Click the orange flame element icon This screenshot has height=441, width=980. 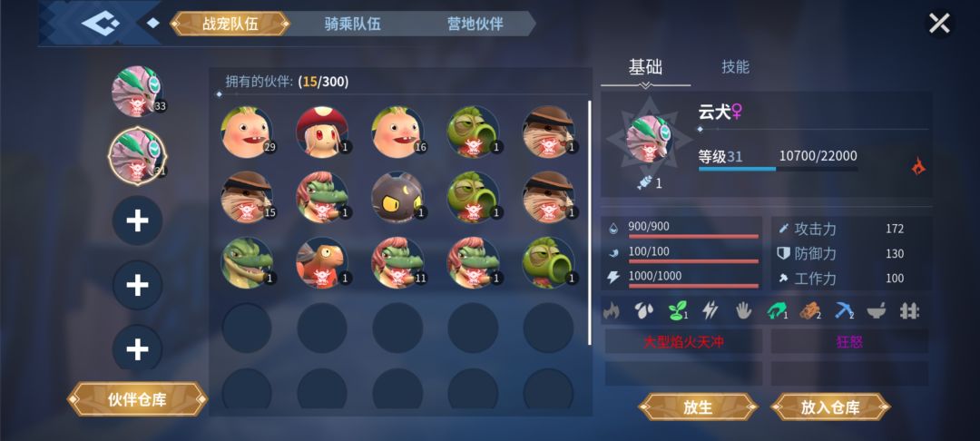coord(918,166)
